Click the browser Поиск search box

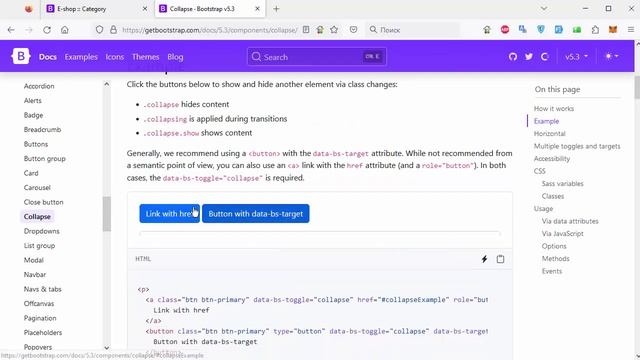[x=412, y=30]
